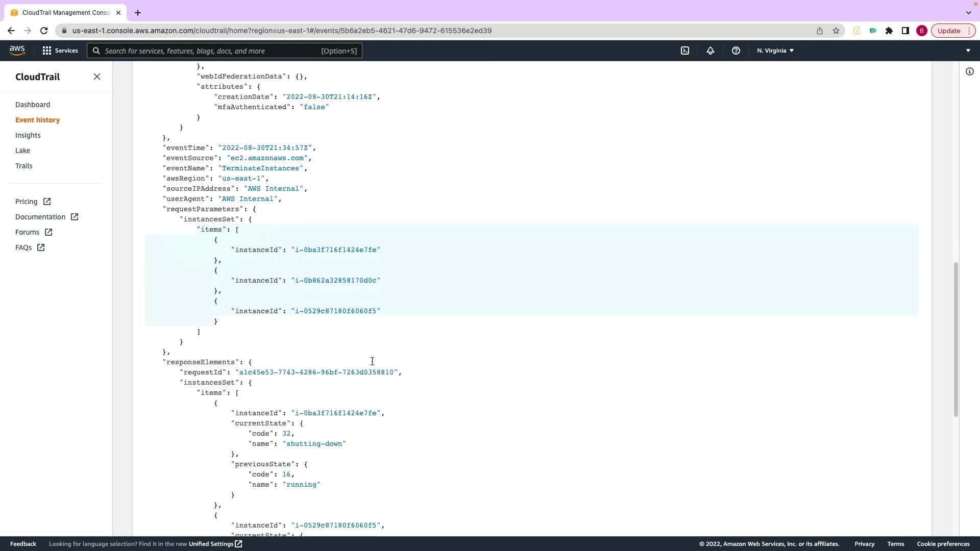
Task: Open the Services grid menu
Action: coord(60,51)
